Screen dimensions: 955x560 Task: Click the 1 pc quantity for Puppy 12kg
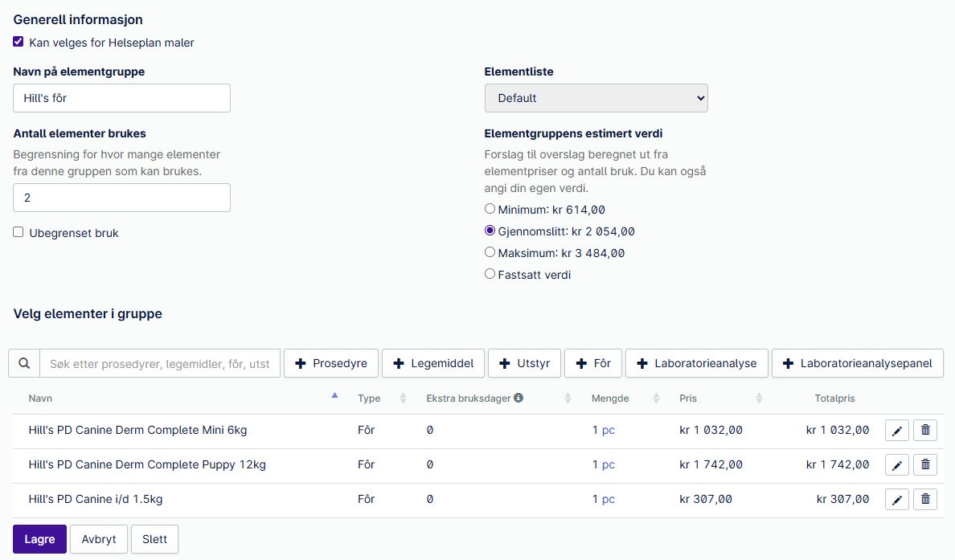tap(604, 465)
